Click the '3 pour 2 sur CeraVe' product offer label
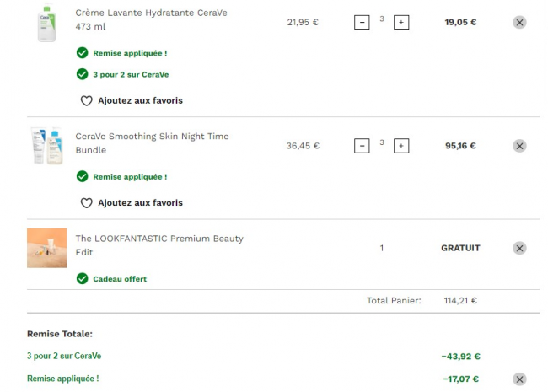The image size is (548, 392). (131, 74)
